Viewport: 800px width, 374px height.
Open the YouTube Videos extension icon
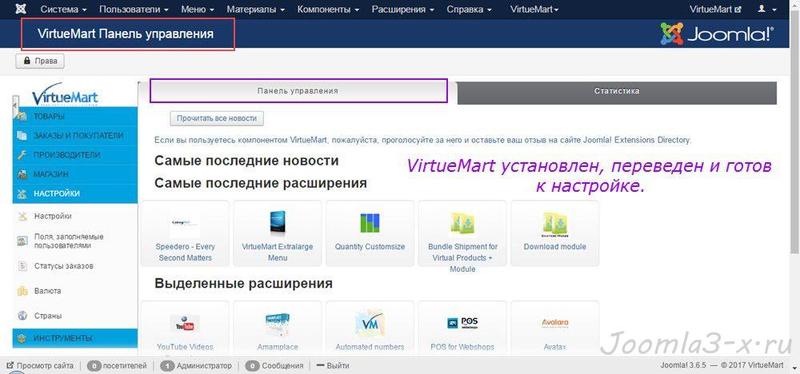click(185, 324)
